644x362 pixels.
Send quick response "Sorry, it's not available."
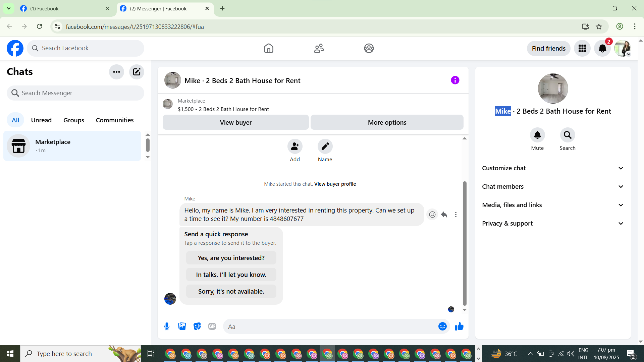coord(231,291)
